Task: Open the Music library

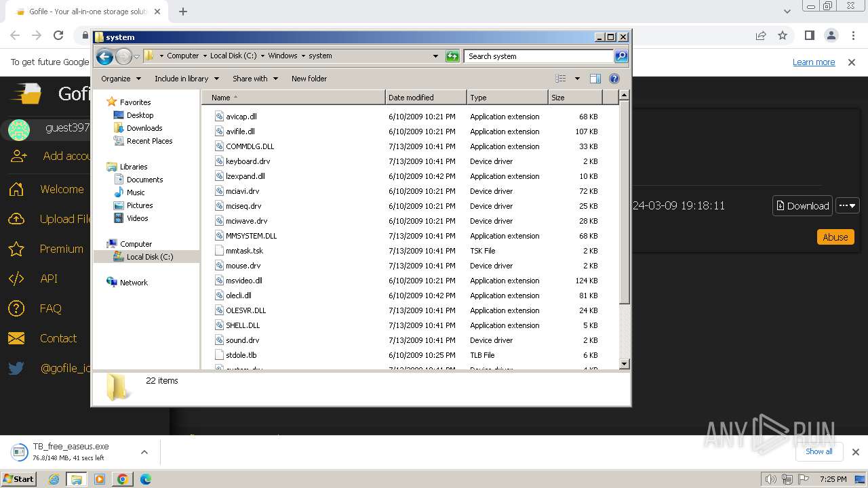Action: tap(136, 192)
